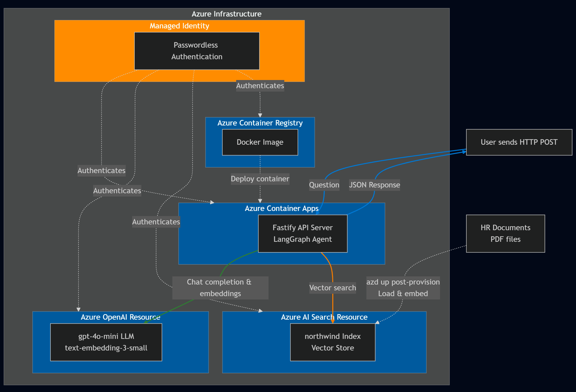Click the Passwordless Authentication node

pos(197,51)
